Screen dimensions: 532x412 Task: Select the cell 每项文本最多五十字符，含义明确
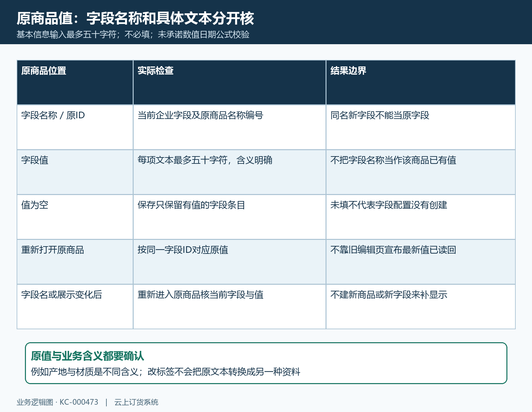coord(229,172)
